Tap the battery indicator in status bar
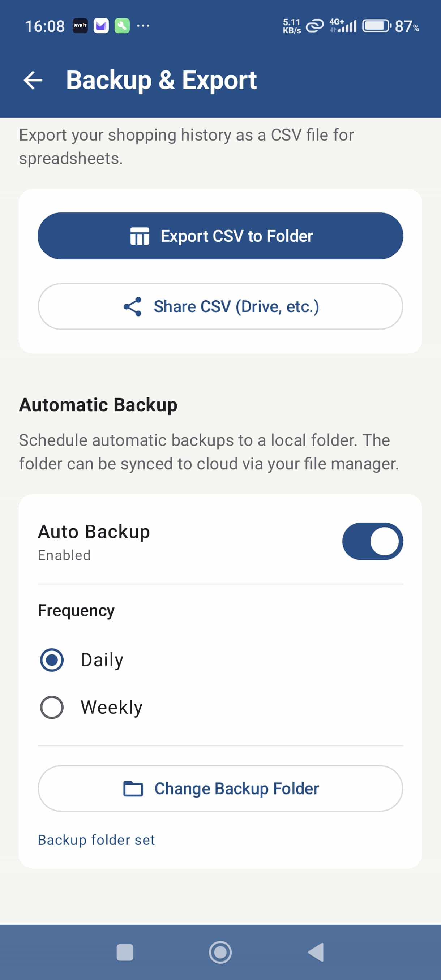This screenshot has height=980, width=441. point(376,26)
